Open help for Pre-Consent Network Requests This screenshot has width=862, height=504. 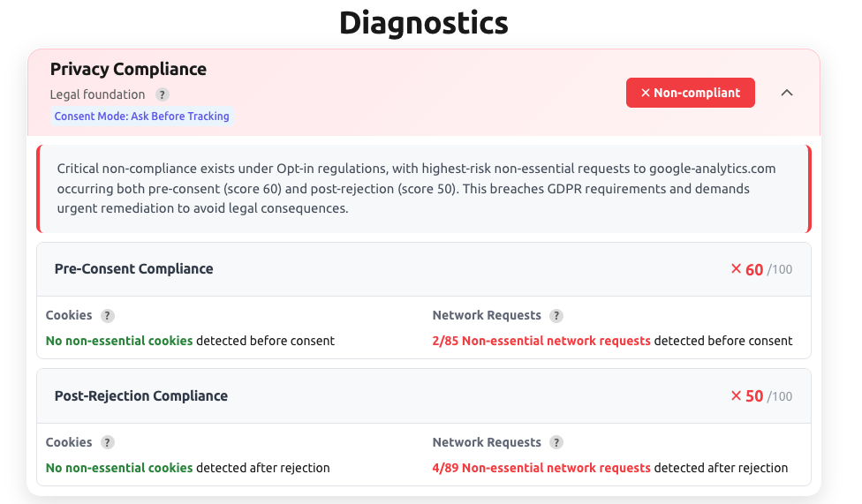coord(556,315)
